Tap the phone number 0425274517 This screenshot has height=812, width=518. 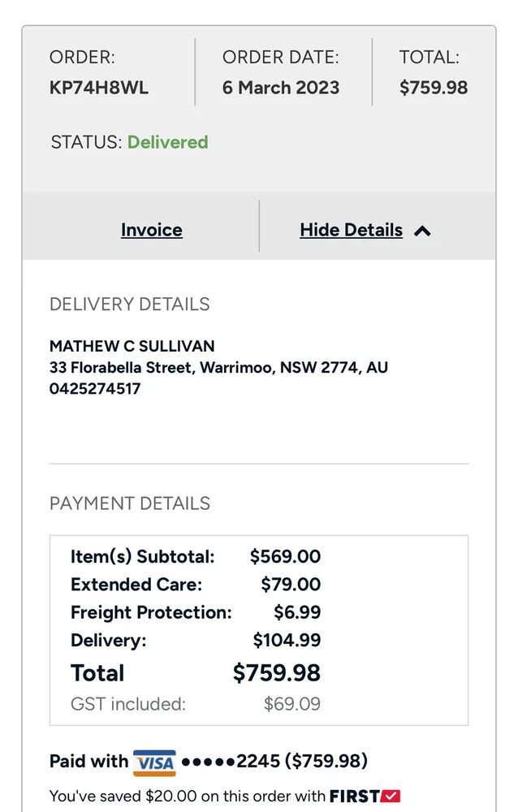95,388
